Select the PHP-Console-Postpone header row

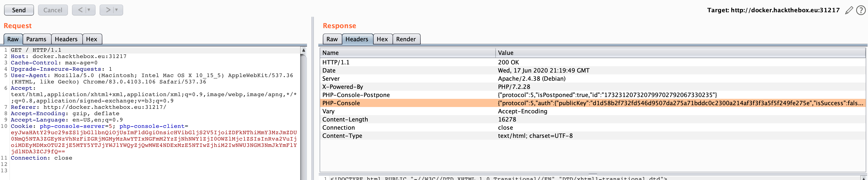tap(593, 95)
